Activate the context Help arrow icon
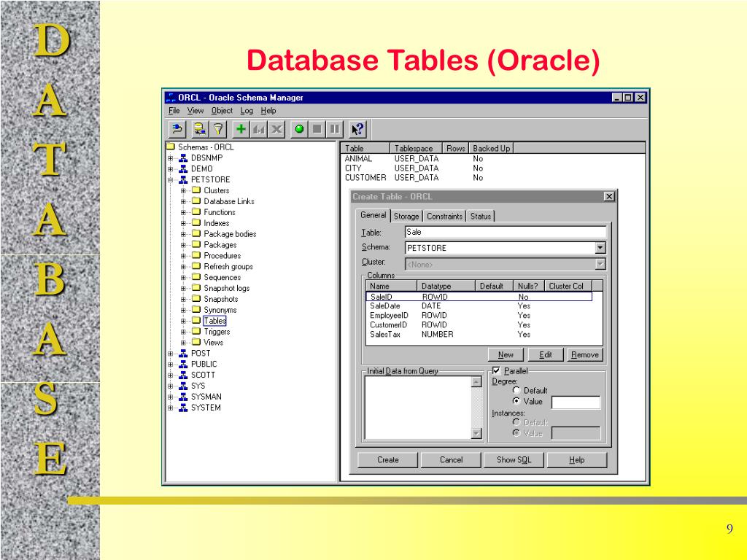 point(357,129)
